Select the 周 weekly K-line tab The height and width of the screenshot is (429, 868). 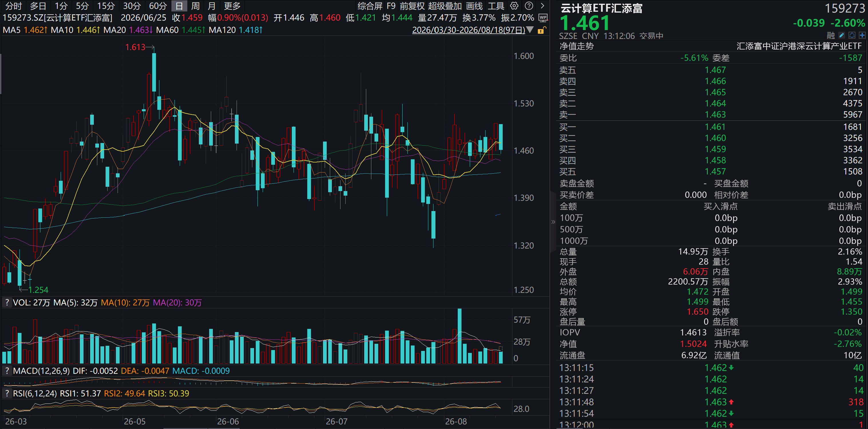pyautogui.click(x=195, y=6)
